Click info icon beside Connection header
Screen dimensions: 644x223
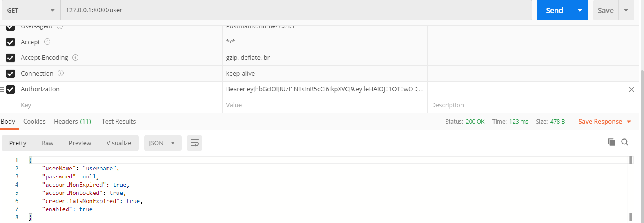(x=60, y=73)
